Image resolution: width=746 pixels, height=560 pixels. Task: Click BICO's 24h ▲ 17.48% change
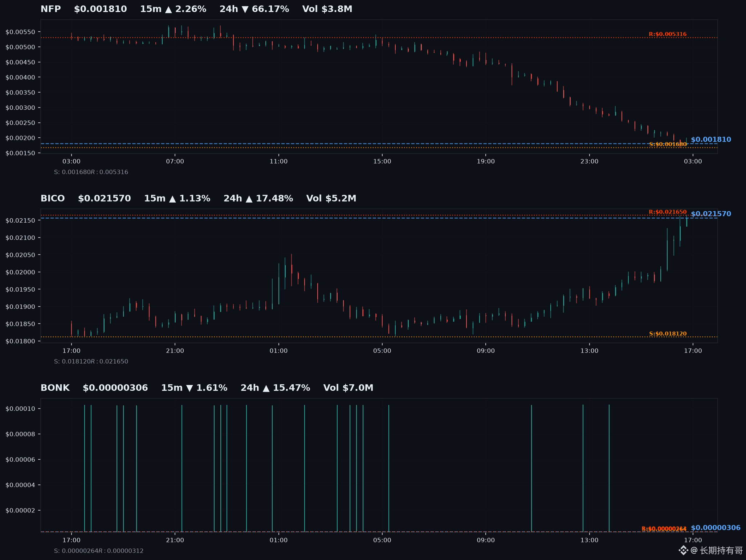click(258, 198)
